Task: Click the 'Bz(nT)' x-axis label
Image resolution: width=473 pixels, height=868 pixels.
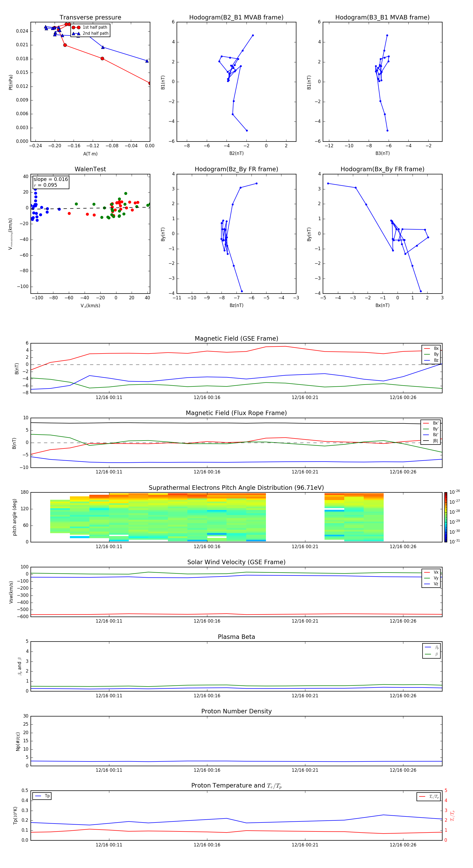Action: click(x=236, y=305)
